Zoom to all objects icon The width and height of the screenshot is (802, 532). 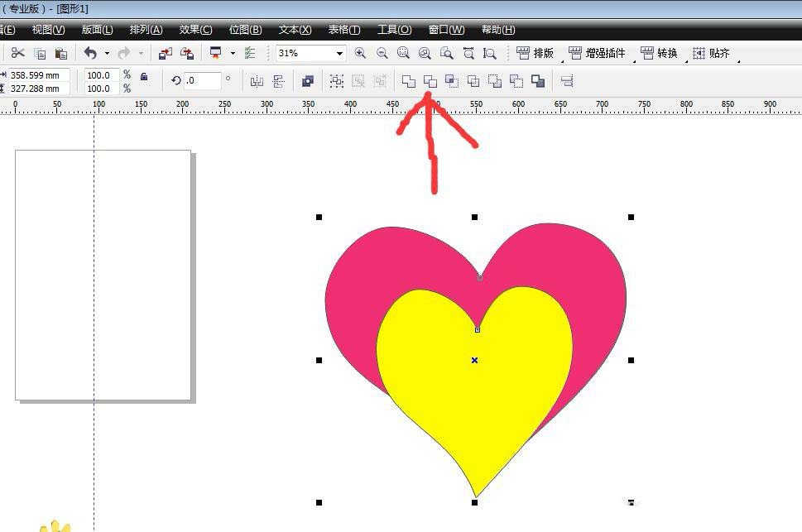pos(425,53)
